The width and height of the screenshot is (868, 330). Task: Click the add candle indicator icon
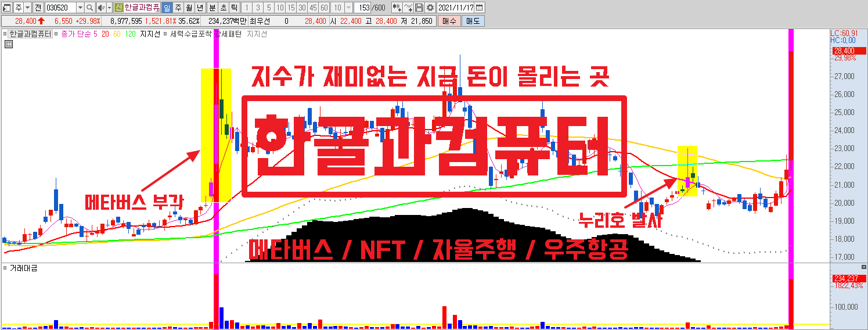[x=397, y=8]
